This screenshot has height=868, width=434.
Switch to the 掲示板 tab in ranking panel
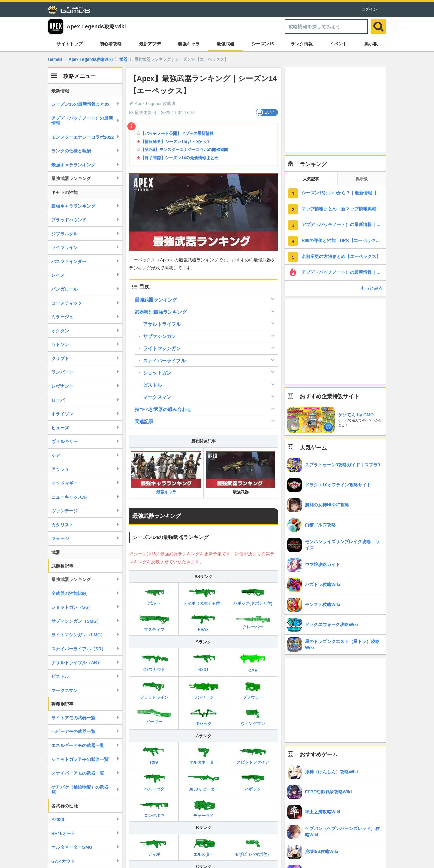click(362, 179)
